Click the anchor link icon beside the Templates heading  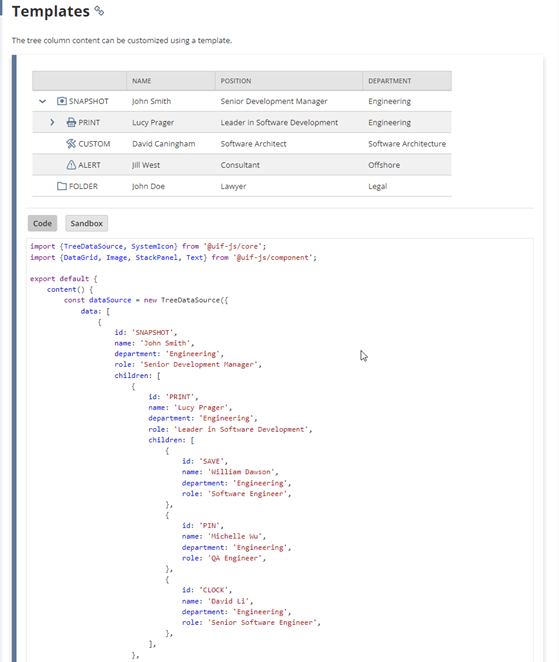(x=99, y=11)
